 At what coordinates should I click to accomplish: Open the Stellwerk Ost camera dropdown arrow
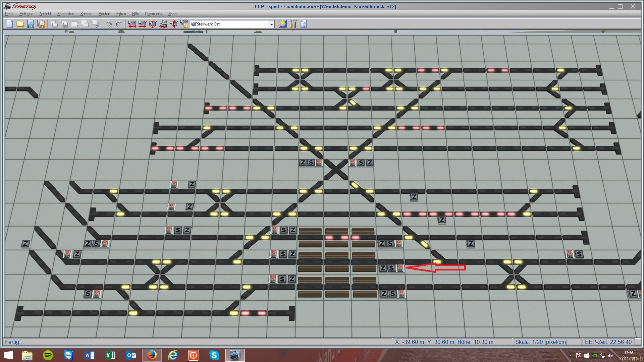pyautogui.click(x=272, y=24)
